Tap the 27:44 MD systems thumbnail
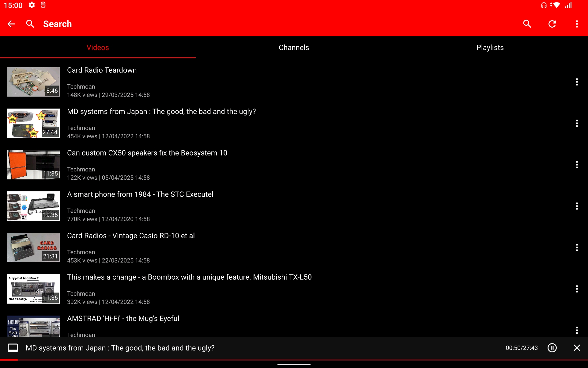This screenshot has height=368, width=588. [x=33, y=123]
